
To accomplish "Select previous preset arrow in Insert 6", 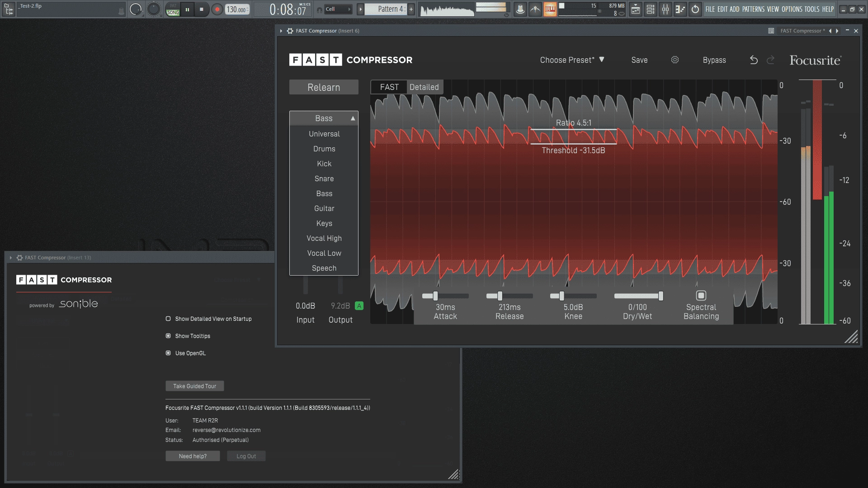I will (830, 31).
